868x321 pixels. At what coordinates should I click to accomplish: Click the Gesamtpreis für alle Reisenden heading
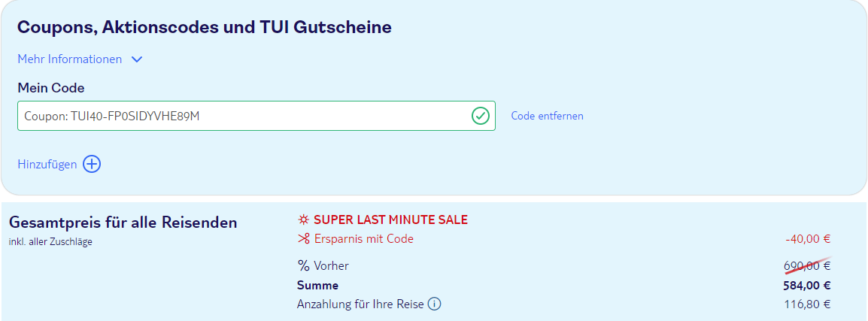123,223
